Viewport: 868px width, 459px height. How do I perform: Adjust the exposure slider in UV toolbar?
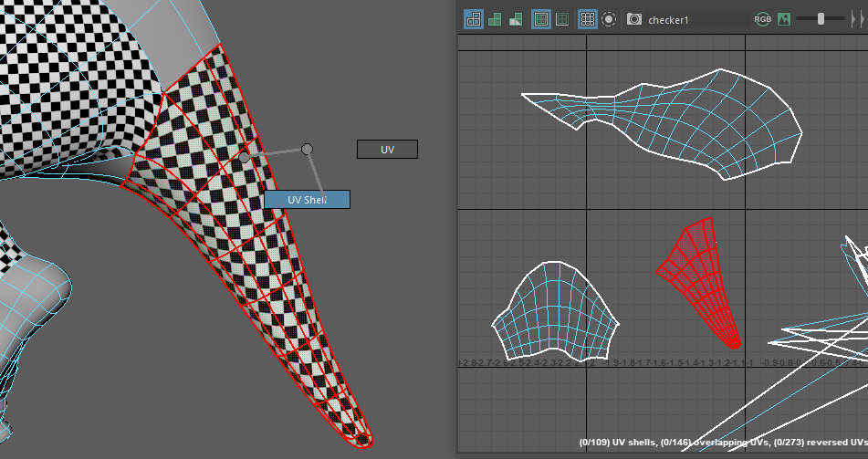[821, 19]
